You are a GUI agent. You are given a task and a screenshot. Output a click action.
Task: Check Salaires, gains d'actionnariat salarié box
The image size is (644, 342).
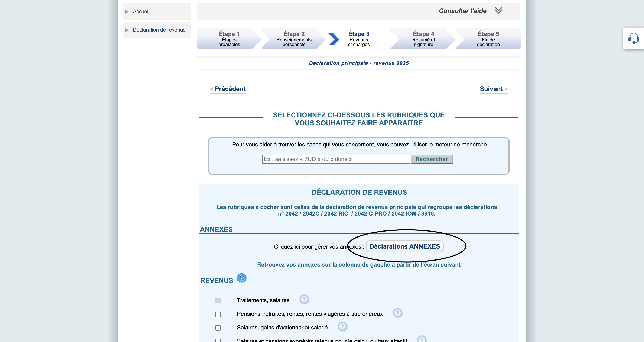click(x=218, y=328)
